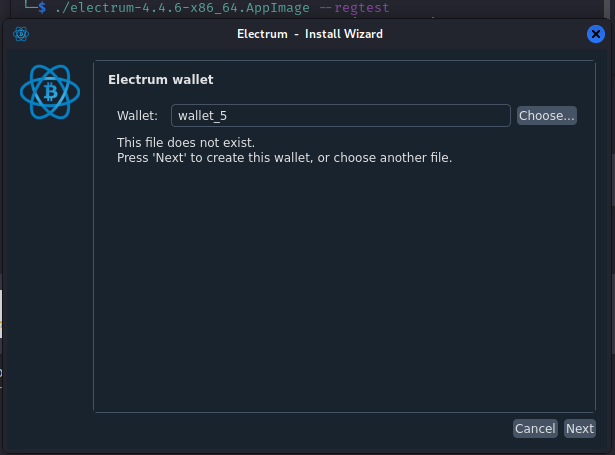Close the Install Wizard window
This screenshot has height=455, width=615.
coord(595,34)
